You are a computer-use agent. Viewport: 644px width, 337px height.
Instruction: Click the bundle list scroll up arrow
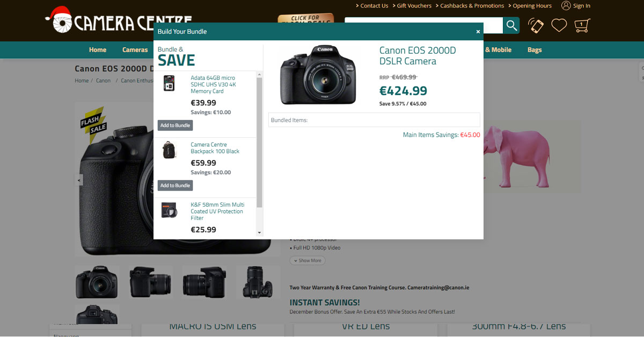point(260,74)
